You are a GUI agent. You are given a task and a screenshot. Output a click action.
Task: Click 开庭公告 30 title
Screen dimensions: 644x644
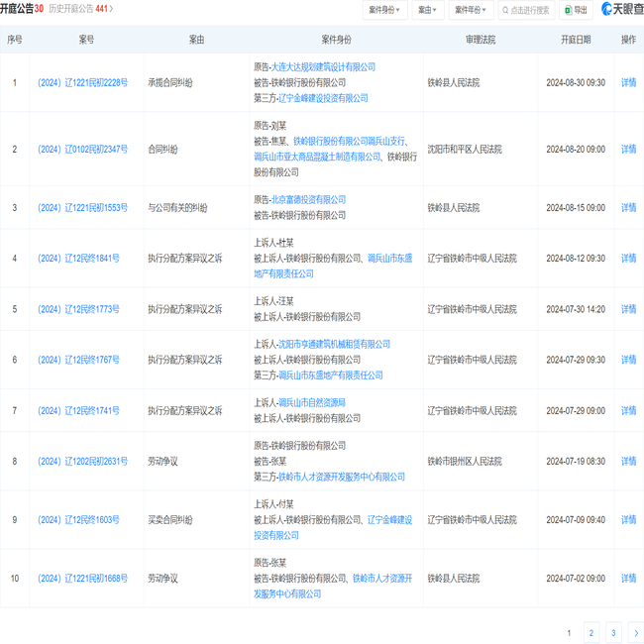[x=22, y=9]
